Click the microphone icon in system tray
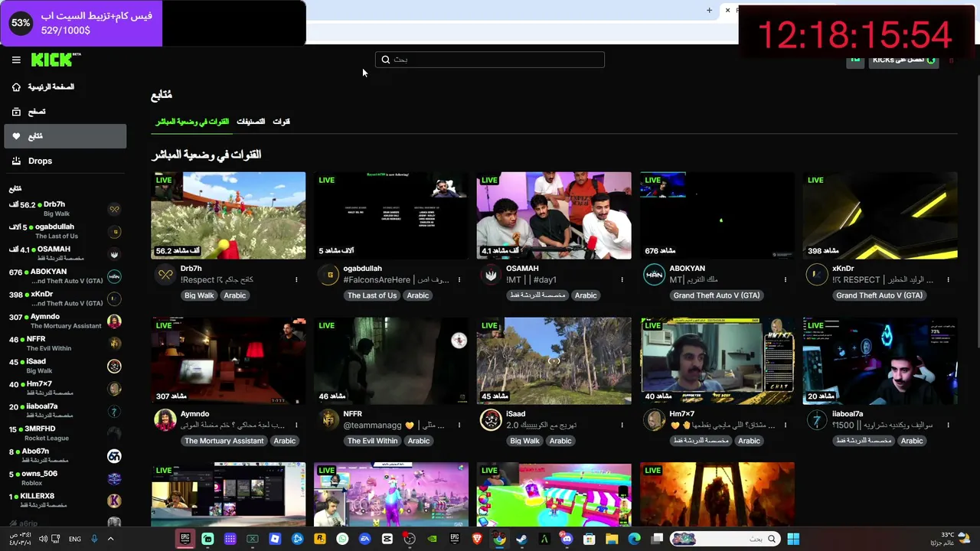This screenshot has height=551, width=980. 94,539
